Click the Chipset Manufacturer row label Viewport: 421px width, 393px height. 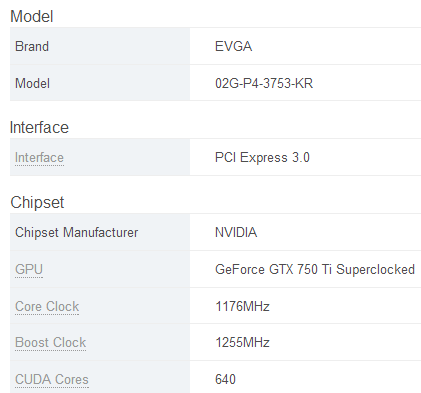[x=76, y=232]
